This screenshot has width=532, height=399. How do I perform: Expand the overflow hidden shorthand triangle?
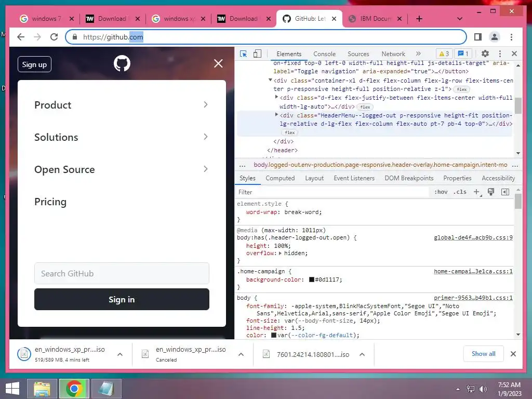(280, 253)
